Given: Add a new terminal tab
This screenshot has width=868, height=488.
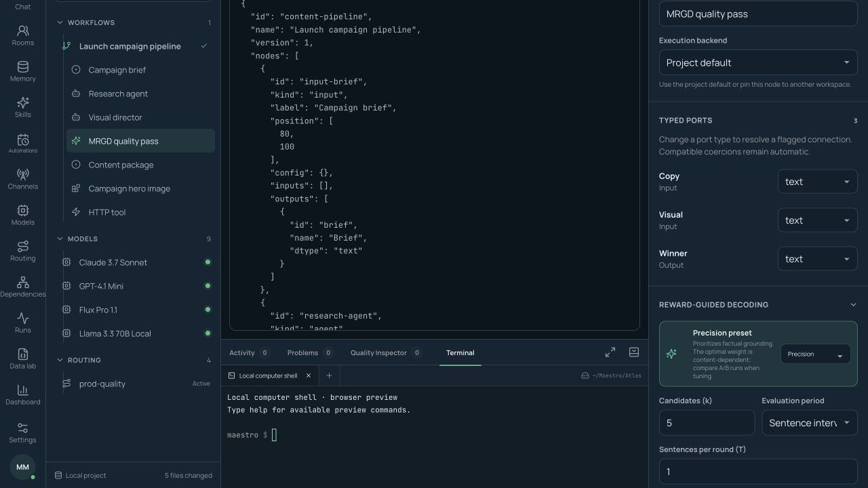Looking at the screenshot, I should 329,375.
